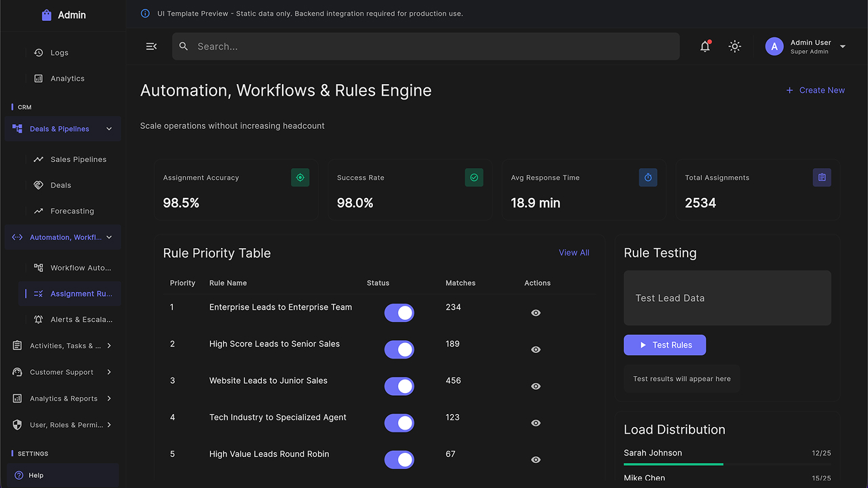
Task: Open Workflow Automation in the sidebar
Action: point(70,268)
